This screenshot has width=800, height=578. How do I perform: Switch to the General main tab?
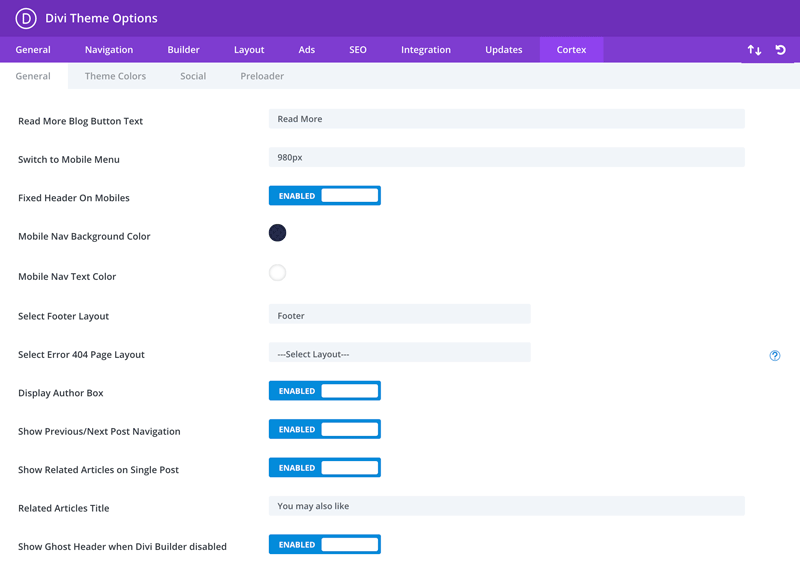tap(33, 50)
